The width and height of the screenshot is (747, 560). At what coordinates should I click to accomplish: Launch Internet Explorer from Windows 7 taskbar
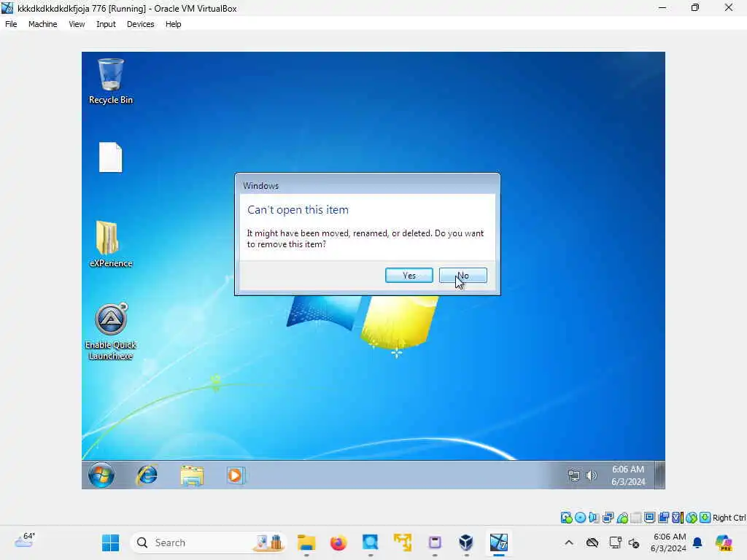pyautogui.click(x=147, y=475)
